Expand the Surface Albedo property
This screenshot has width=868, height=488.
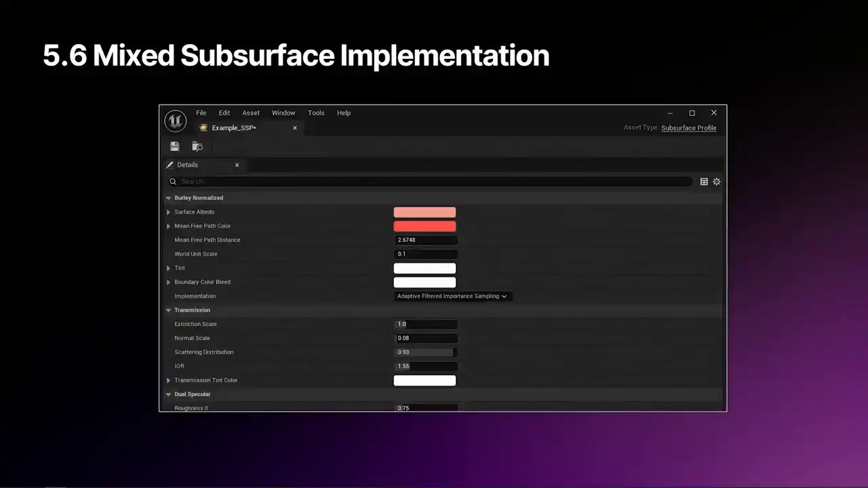(x=169, y=212)
